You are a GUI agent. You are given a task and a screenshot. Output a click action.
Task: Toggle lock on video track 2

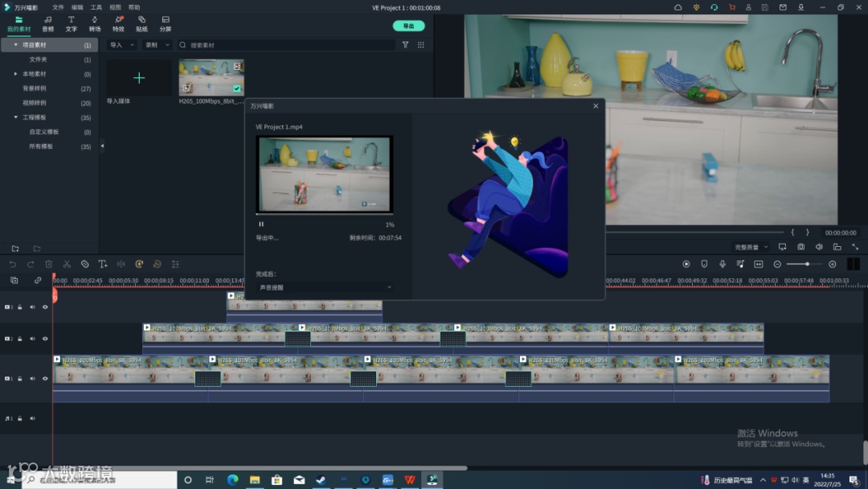click(x=20, y=339)
